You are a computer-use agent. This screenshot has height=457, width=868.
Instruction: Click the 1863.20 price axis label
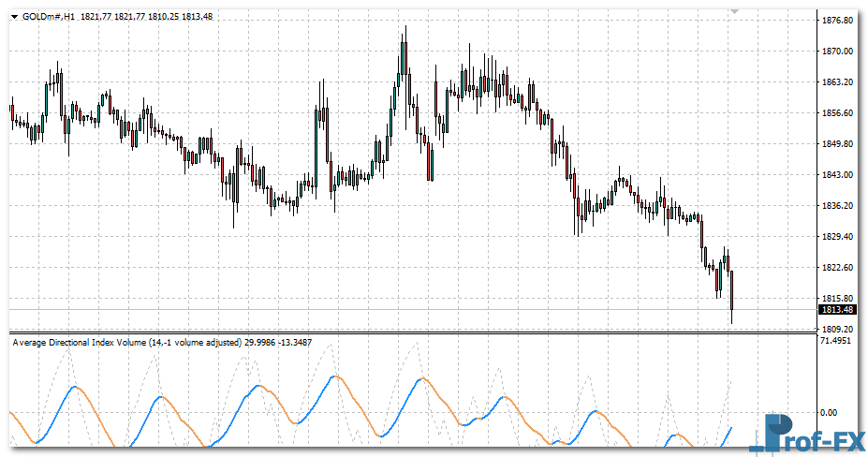(x=836, y=82)
